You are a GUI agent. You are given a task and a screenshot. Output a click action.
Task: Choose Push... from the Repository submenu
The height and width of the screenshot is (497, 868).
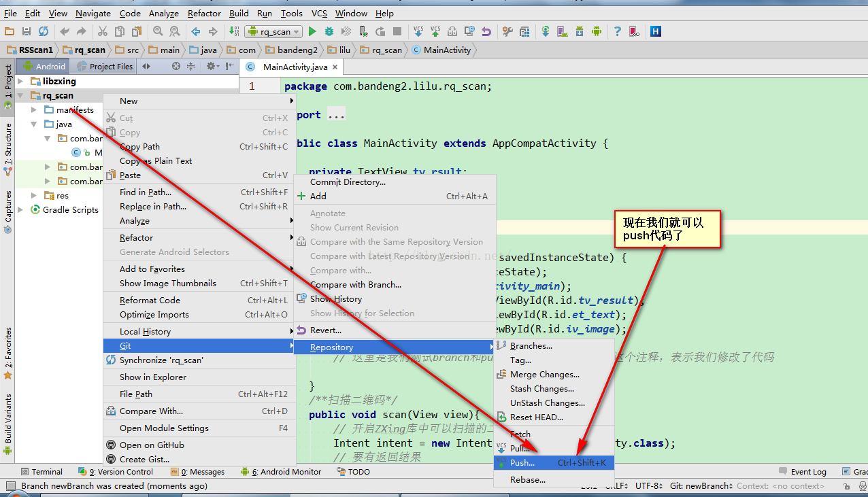522,463
